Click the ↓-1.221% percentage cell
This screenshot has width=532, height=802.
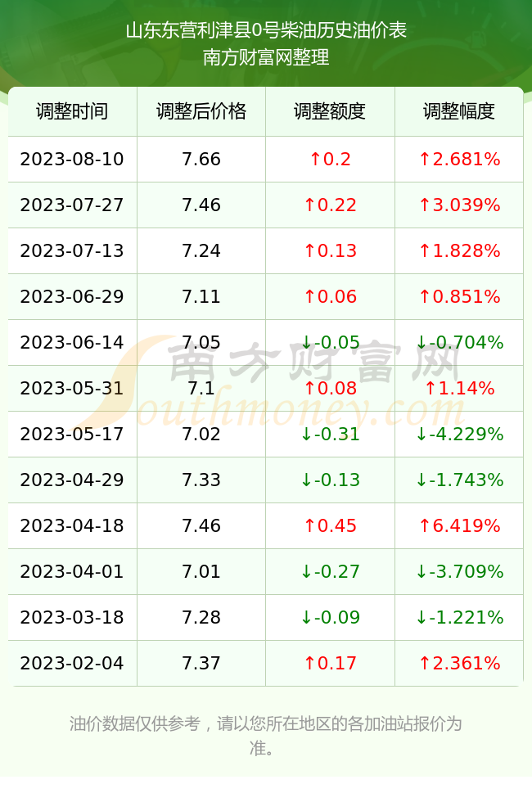(459, 617)
